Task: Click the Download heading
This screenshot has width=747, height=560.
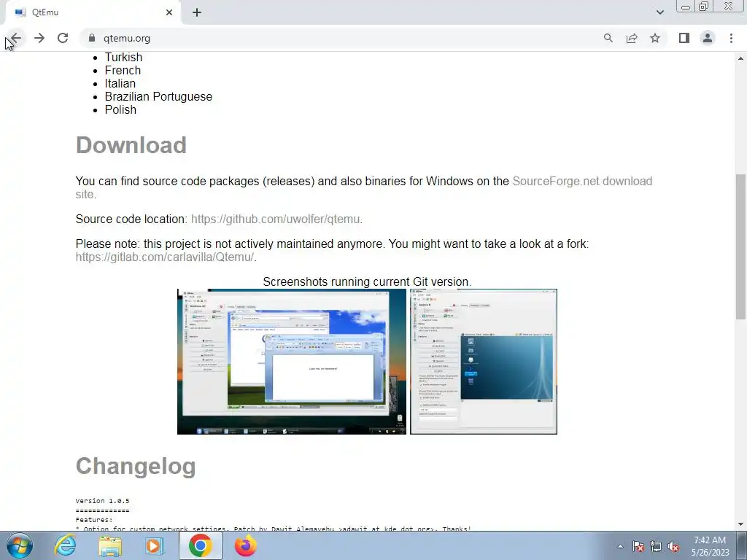Action: pos(131,145)
